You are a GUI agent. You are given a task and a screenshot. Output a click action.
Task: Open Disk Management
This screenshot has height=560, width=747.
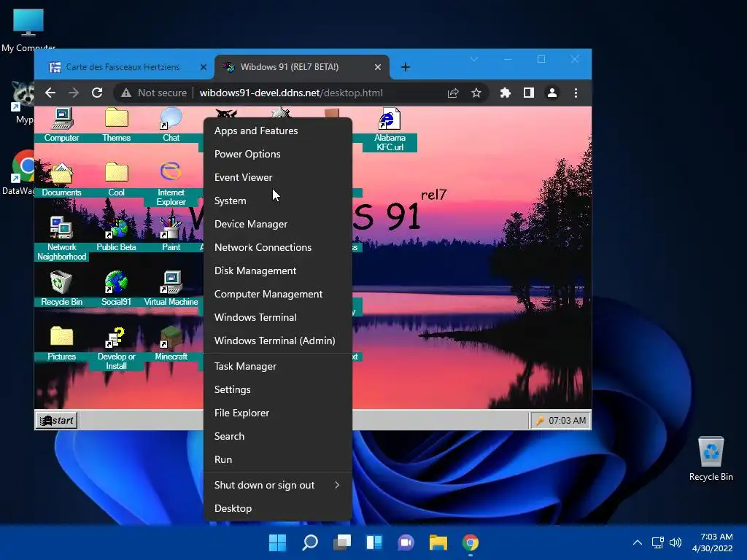click(278, 271)
